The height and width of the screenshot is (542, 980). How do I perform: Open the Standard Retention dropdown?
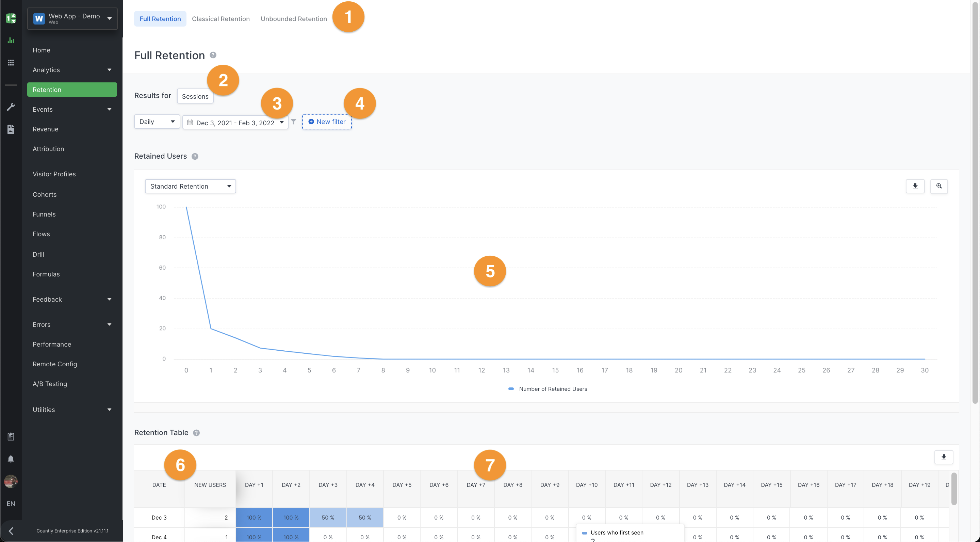[190, 187]
